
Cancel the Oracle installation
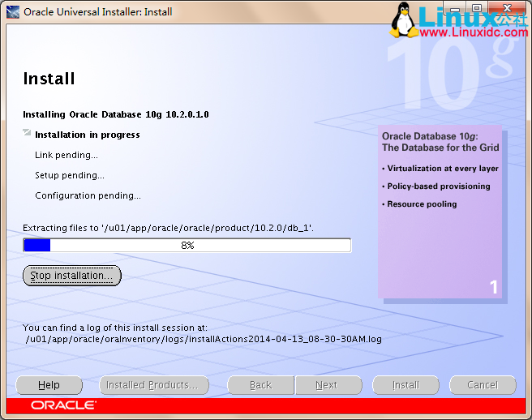[x=483, y=385]
